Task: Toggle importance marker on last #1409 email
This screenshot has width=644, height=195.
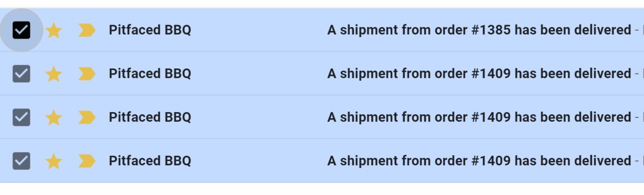Action: pos(87,161)
